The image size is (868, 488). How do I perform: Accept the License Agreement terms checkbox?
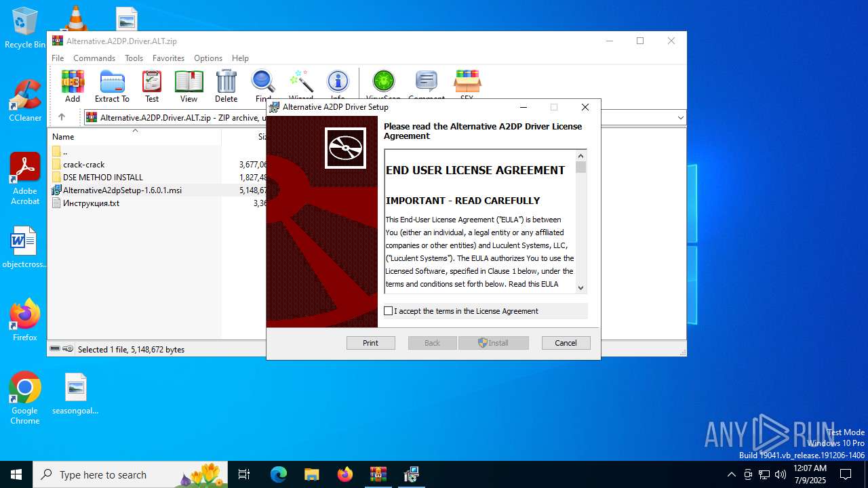[x=389, y=311]
